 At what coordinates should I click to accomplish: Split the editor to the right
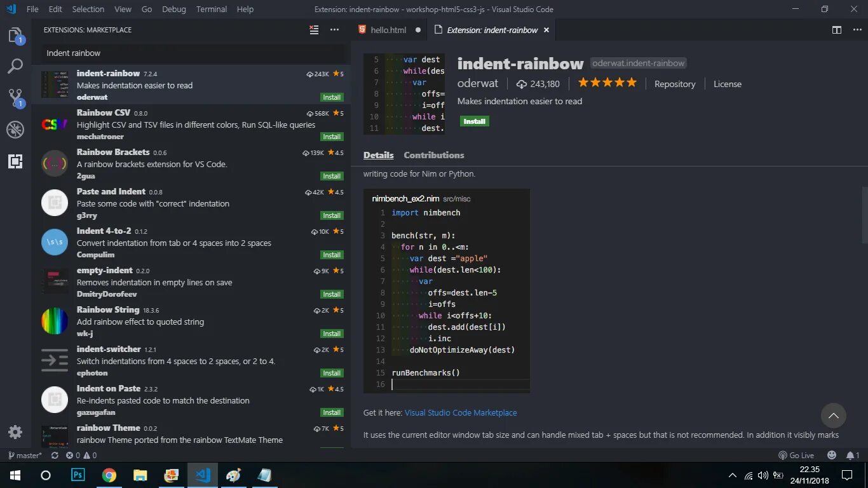tap(837, 30)
